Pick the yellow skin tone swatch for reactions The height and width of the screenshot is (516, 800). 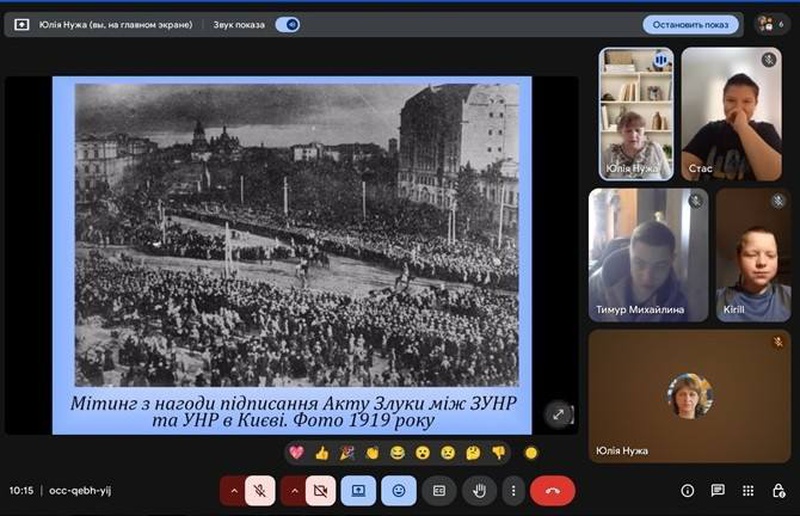[x=531, y=453]
